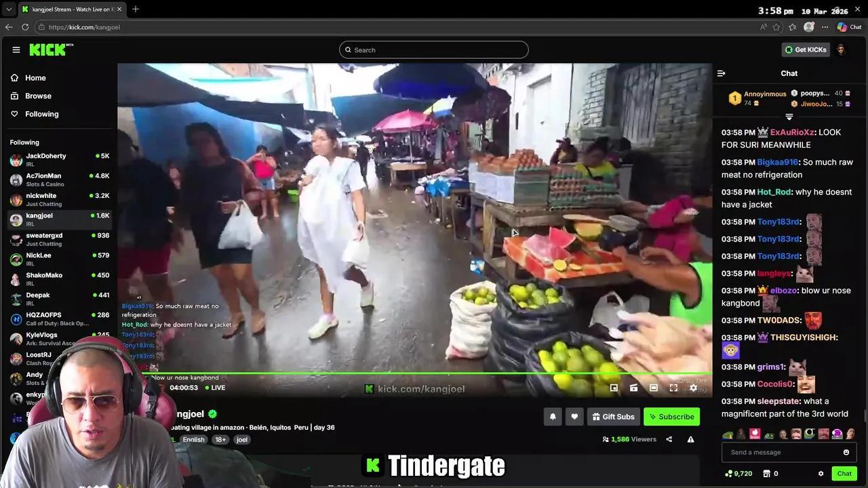
Task: Open KyleVlogs channel in Following list
Action: pos(58,338)
